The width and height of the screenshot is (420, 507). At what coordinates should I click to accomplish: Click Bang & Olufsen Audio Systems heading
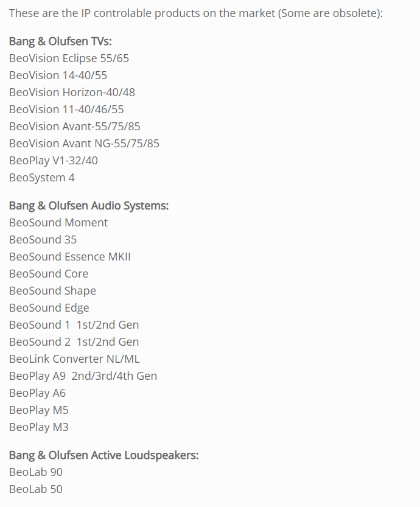tap(89, 206)
